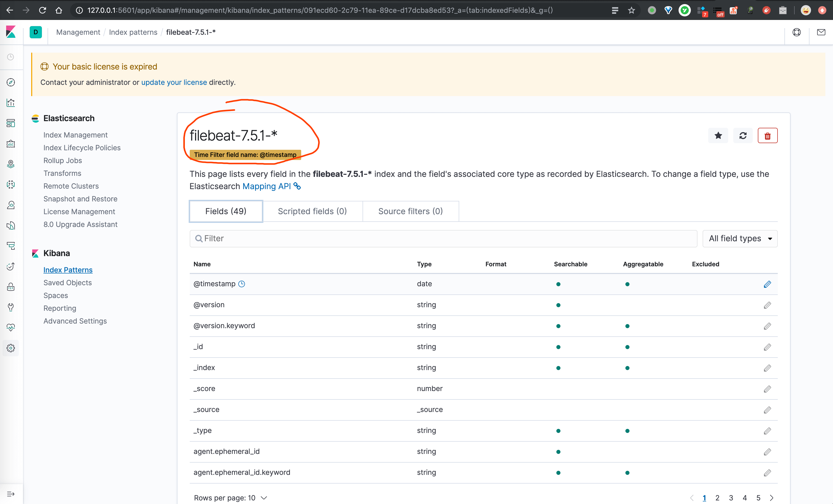The image size is (833, 504).
Task: Open 8.0 Upgrade Assistant
Action: 81,224
